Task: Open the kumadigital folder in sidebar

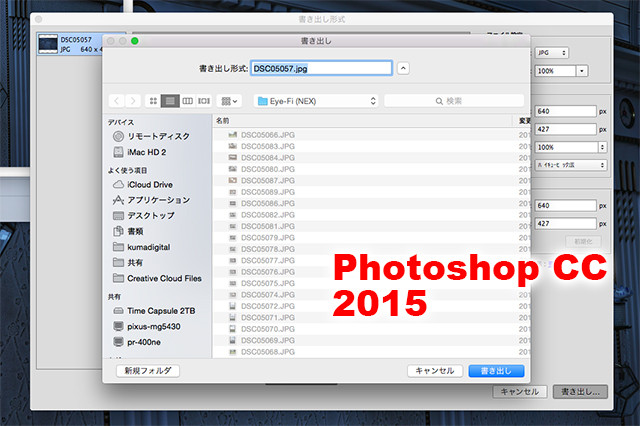Action: [x=155, y=247]
